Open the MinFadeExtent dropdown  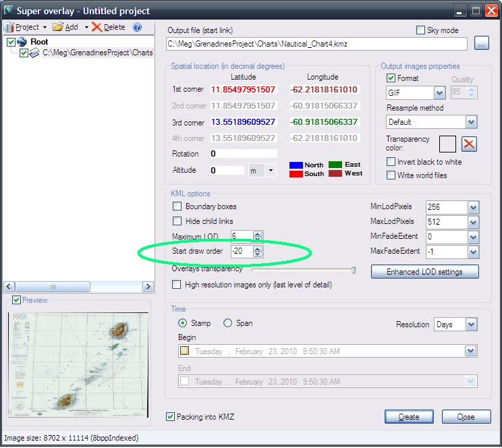[473, 237]
